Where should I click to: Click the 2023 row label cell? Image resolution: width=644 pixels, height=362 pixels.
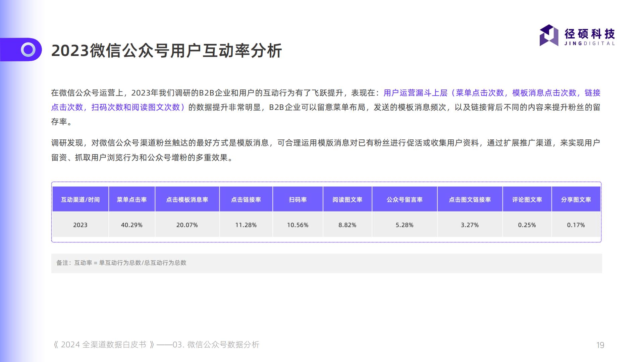(80, 225)
